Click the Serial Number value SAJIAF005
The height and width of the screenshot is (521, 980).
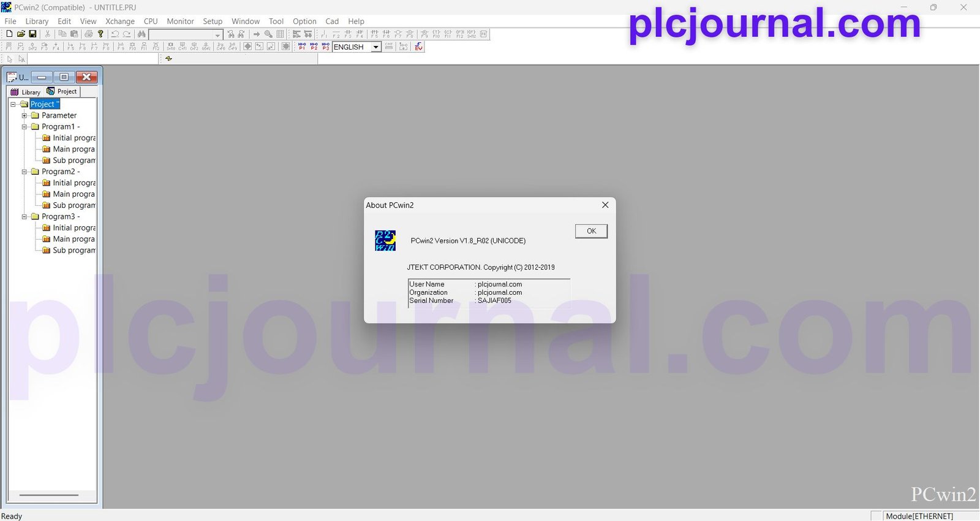point(494,300)
